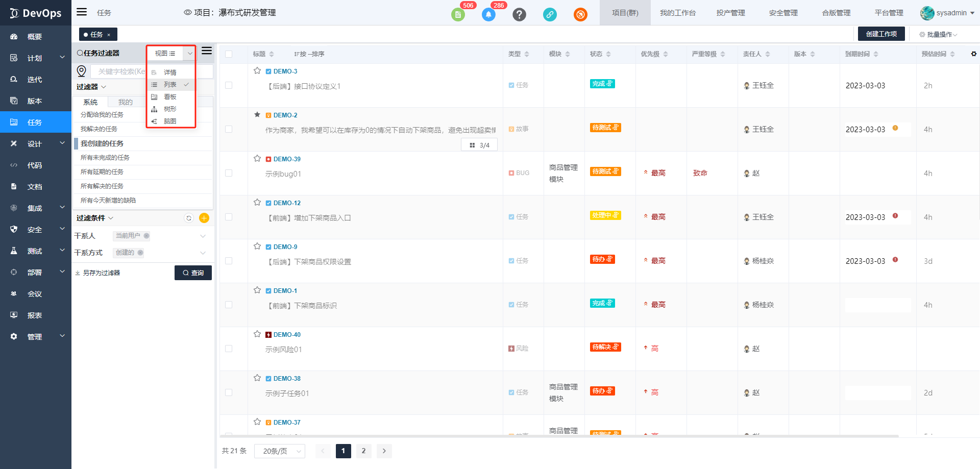Open the 20条/页 page size dropdown
This screenshot has height=469, width=980.
(x=280, y=451)
